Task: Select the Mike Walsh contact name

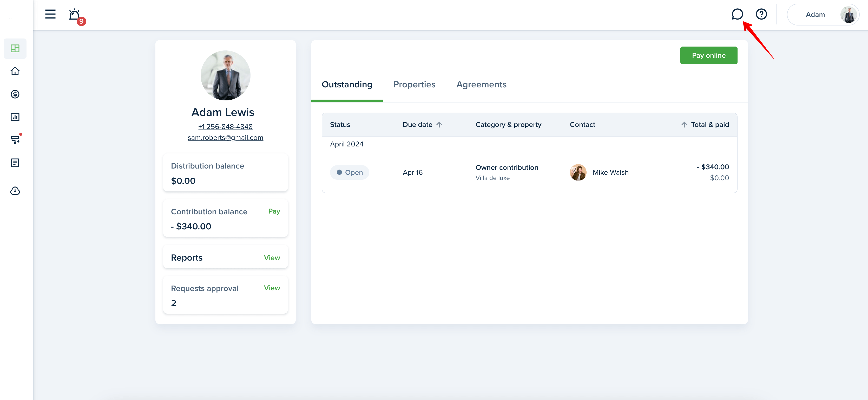Action: 610,172
